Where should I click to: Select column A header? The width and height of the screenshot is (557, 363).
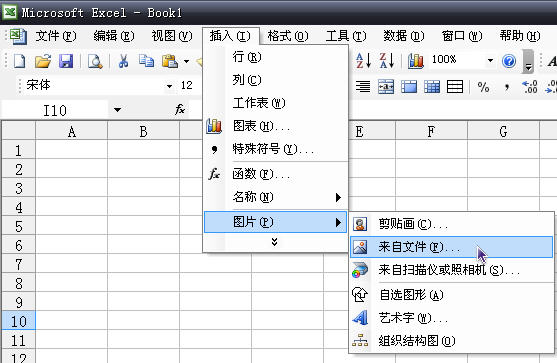click(x=71, y=131)
